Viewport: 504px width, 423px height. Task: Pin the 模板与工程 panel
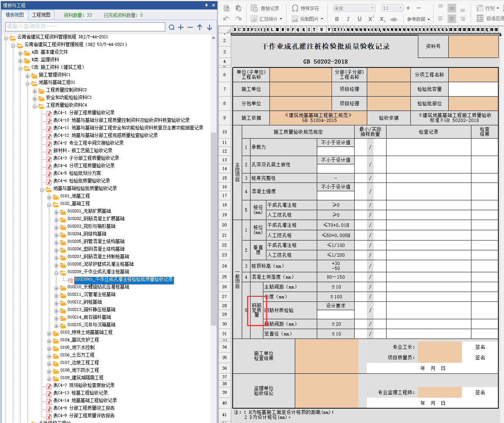pos(206,5)
